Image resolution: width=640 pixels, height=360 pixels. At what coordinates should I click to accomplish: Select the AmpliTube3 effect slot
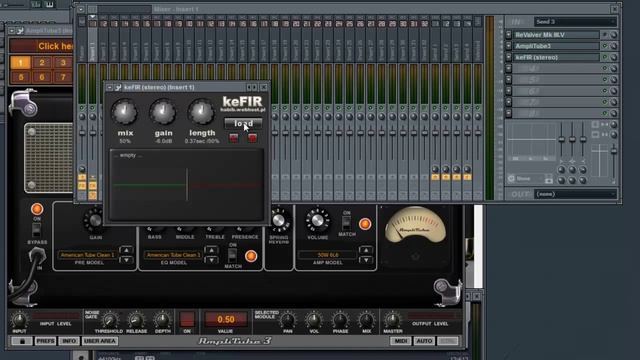tap(556, 46)
